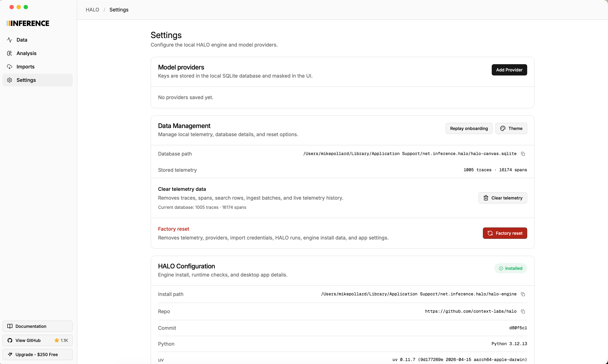The width and height of the screenshot is (608, 364).
Task: Click the GitHub star count 1.1K
Action: point(61,340)
